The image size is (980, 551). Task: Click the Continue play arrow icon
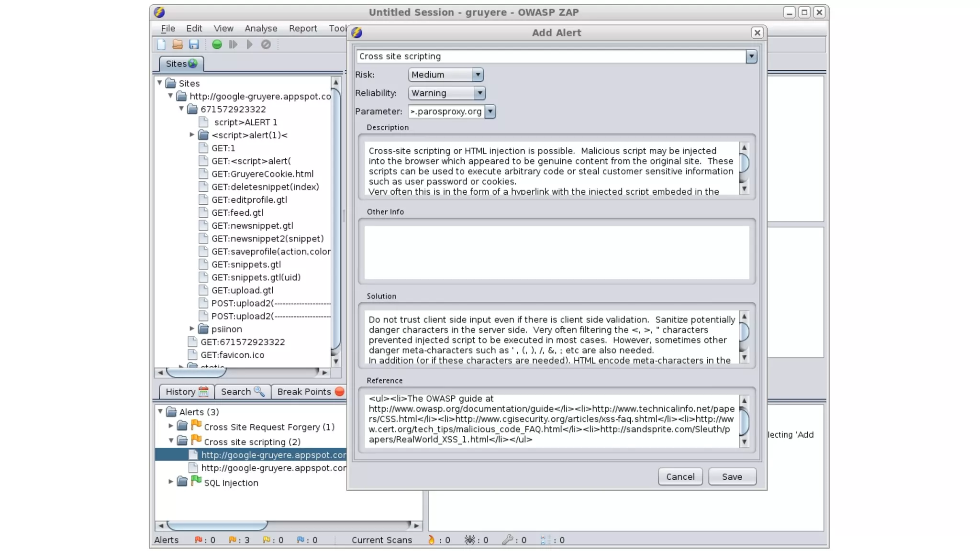coord(249,44)
